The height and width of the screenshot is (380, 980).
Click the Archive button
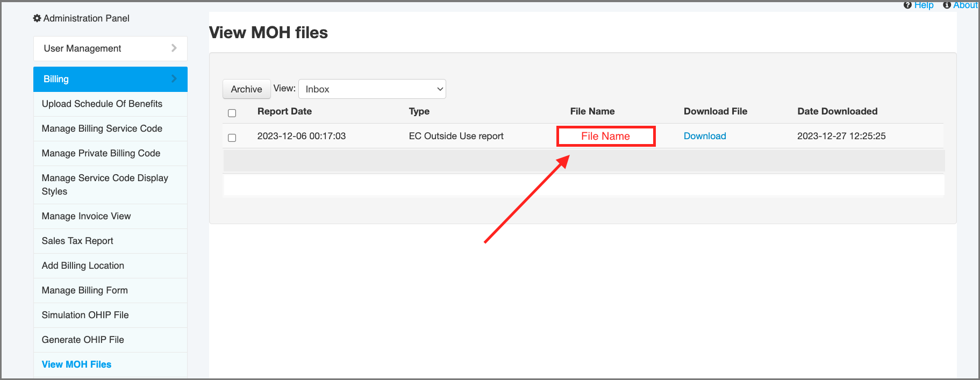(x=246, y=89)
